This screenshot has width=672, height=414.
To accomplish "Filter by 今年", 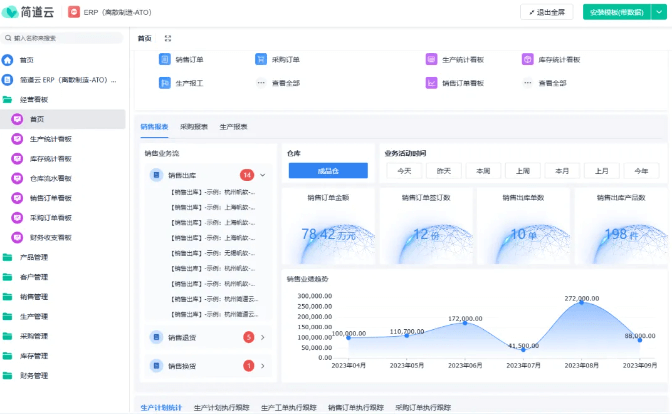I will (x=641, y=171).
